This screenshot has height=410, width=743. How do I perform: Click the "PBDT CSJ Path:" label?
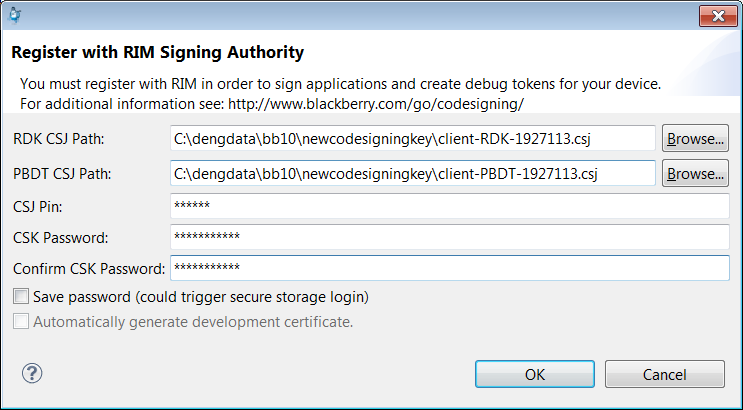[62, 174]
